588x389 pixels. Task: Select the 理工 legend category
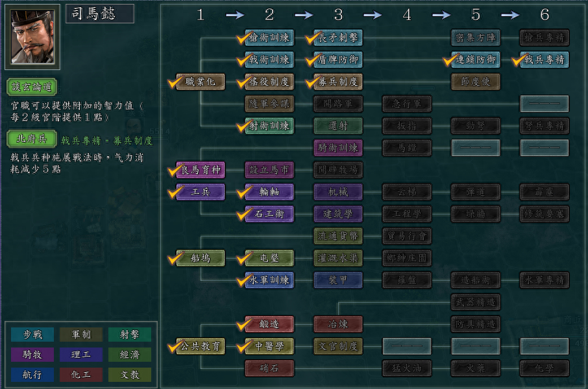click(x=81, y=355)
